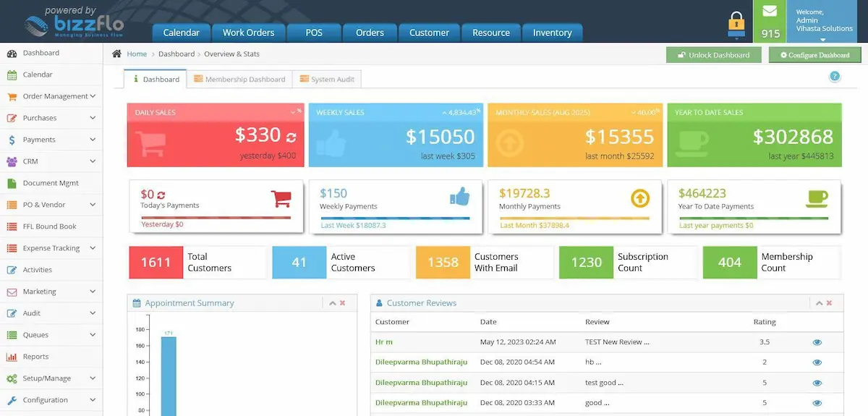Click the red progress bar under Today's Payments

tap(216, 218)
